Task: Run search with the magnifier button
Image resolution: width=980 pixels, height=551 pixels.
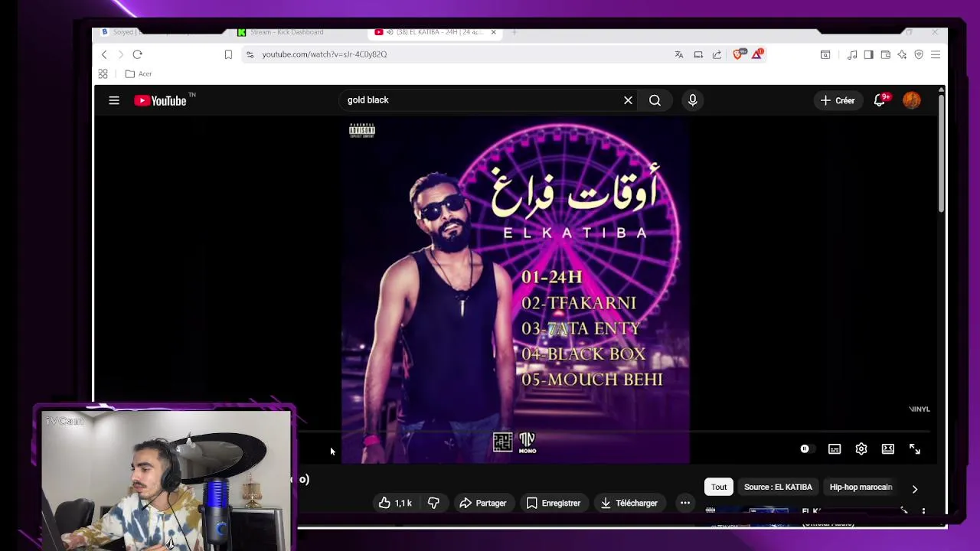Action: tap(655, 100)
